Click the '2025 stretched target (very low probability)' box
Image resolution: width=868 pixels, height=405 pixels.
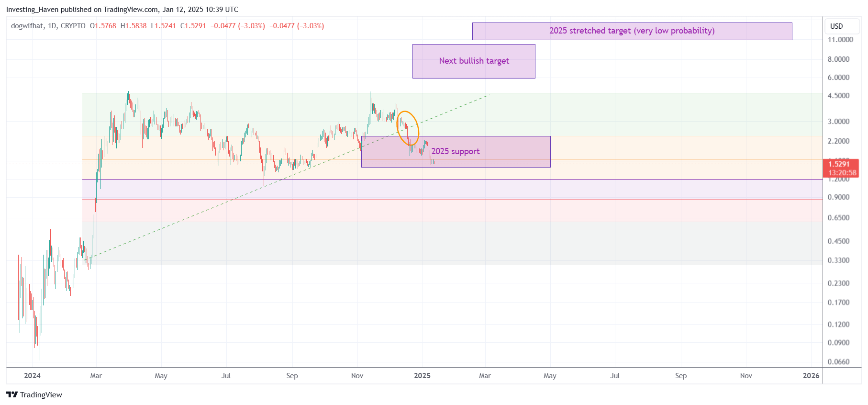(632, 31)
